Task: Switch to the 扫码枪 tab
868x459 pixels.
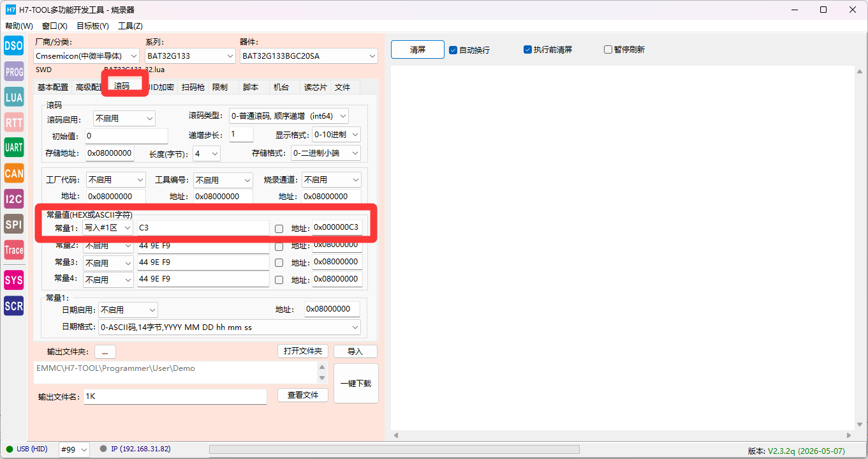Action: tap(193, 87)
